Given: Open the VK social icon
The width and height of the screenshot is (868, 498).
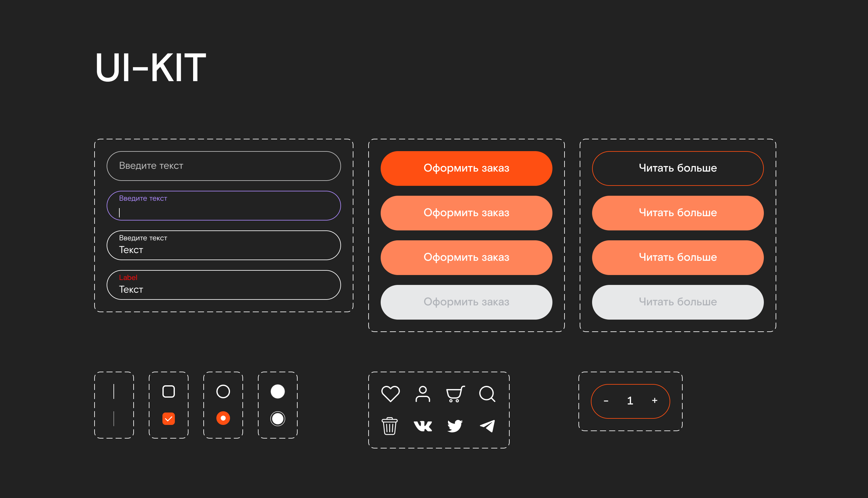Looking at the screenshot, I should [423, 426].
